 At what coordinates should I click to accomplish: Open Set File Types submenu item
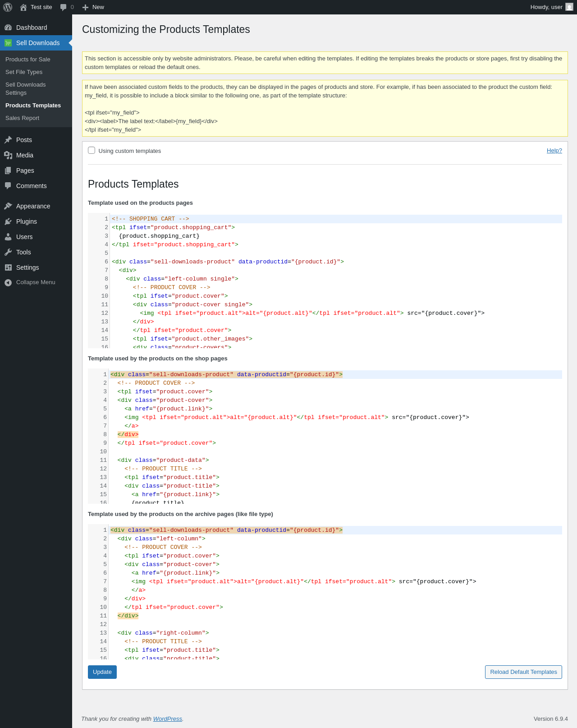pos(24,72)
